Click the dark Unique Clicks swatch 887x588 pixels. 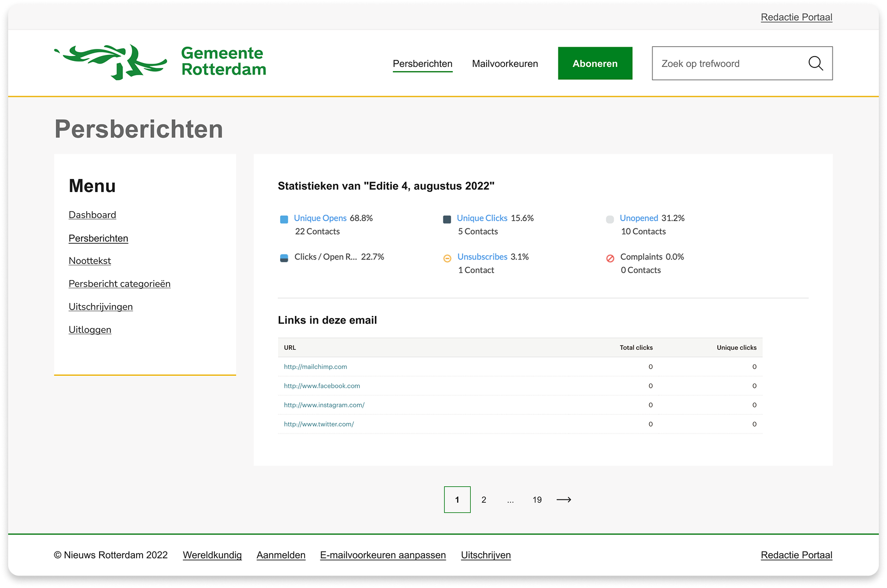click(x=447, y=219)
